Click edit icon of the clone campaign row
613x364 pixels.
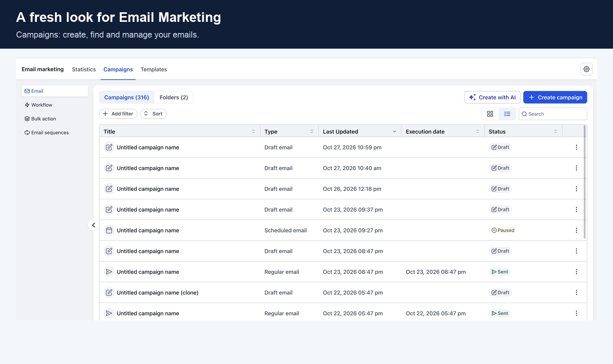click(109, 293)
